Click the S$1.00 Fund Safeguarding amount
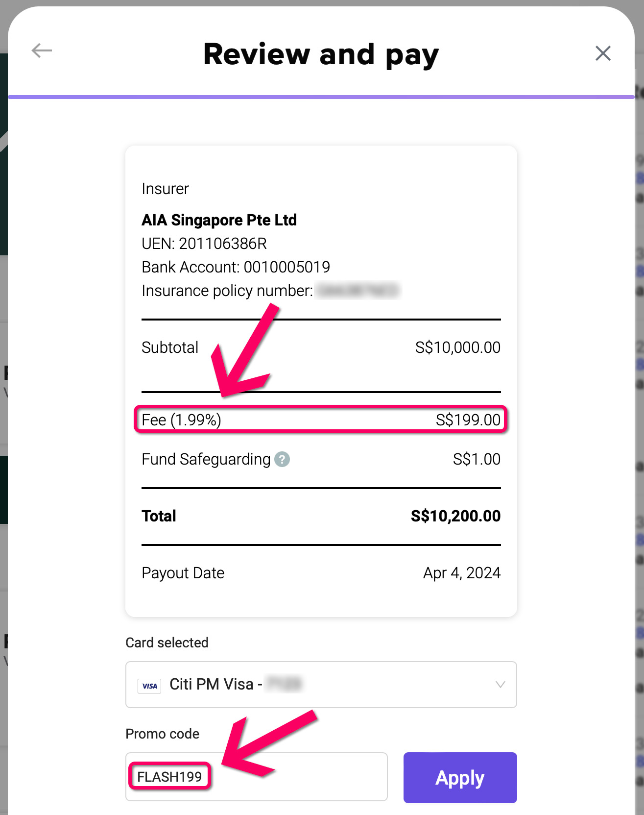This screenshot has height=815, width=644. pyautogui.click(x=476, y=459)
